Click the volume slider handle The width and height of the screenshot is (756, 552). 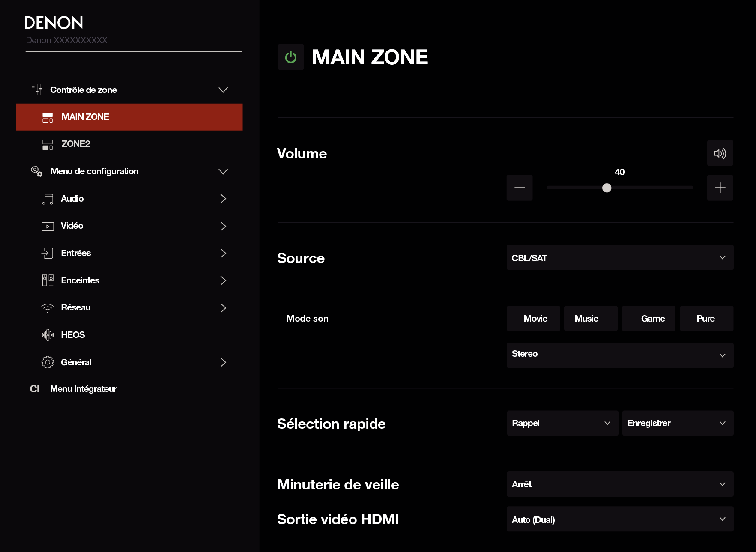[x=607, y=188]
